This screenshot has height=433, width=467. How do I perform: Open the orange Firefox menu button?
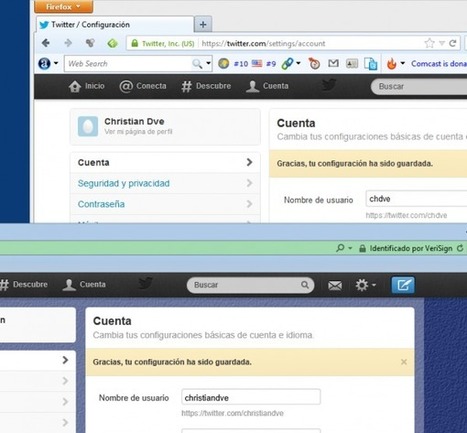[63, 6]
